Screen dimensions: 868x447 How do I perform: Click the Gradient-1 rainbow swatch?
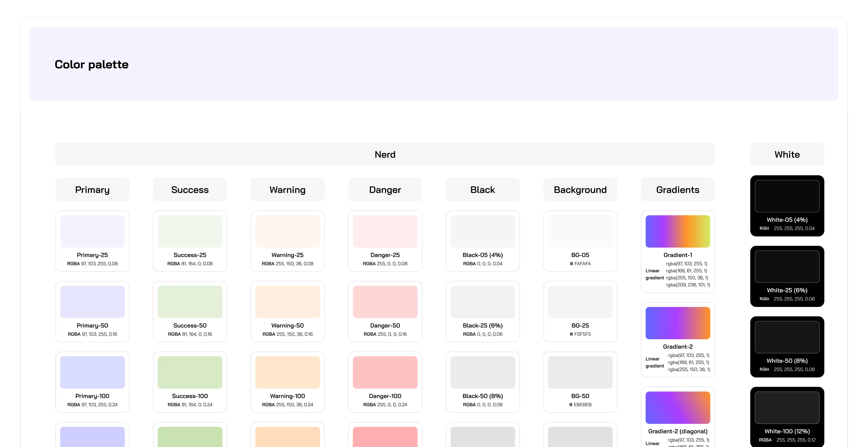click(678, 231)
